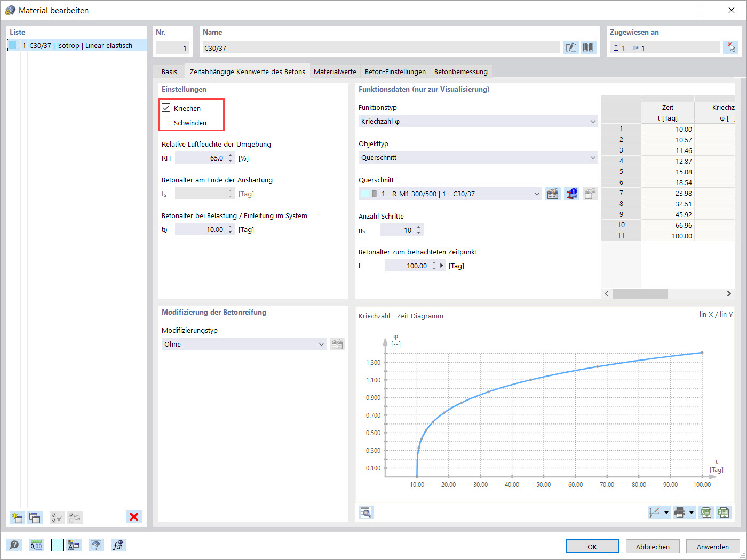
Task: Expand the axis settings dropdown arrow
Action: 666,513
